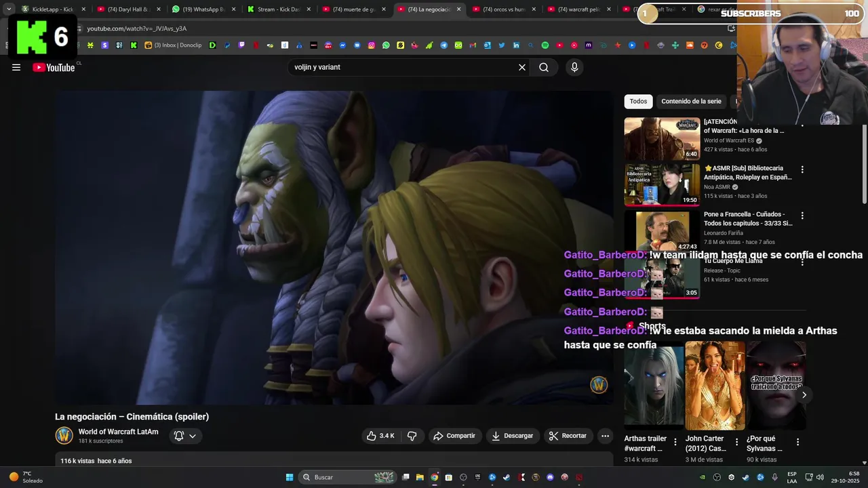Open the Telegram bookmark icon

click(443, 45)
